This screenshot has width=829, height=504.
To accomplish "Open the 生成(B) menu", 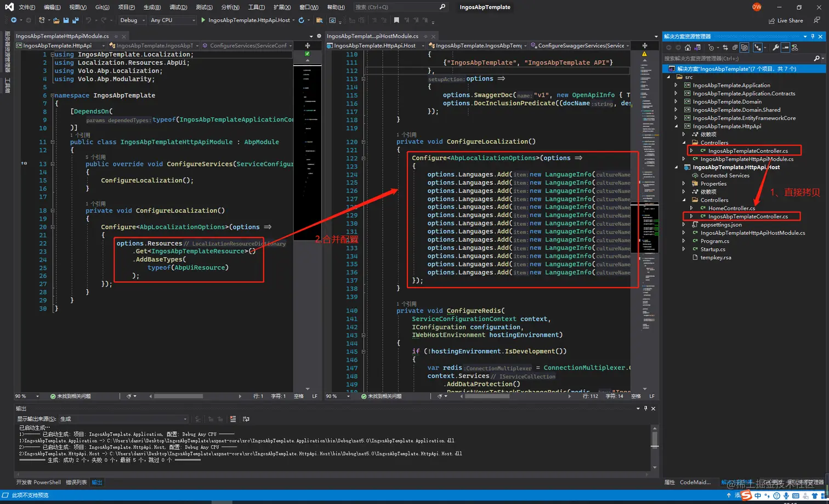I will (152, 7).
